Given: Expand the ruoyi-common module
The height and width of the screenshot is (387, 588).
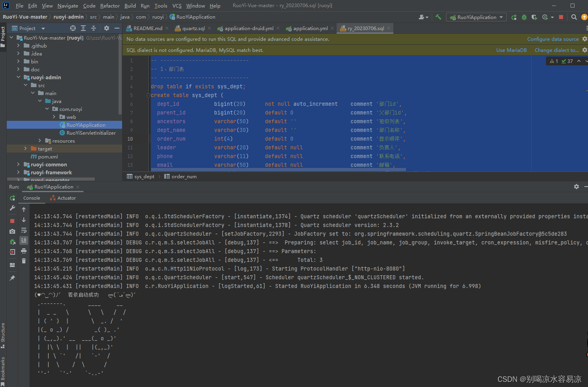Looking at the screenshot, I should pos(18,164).
